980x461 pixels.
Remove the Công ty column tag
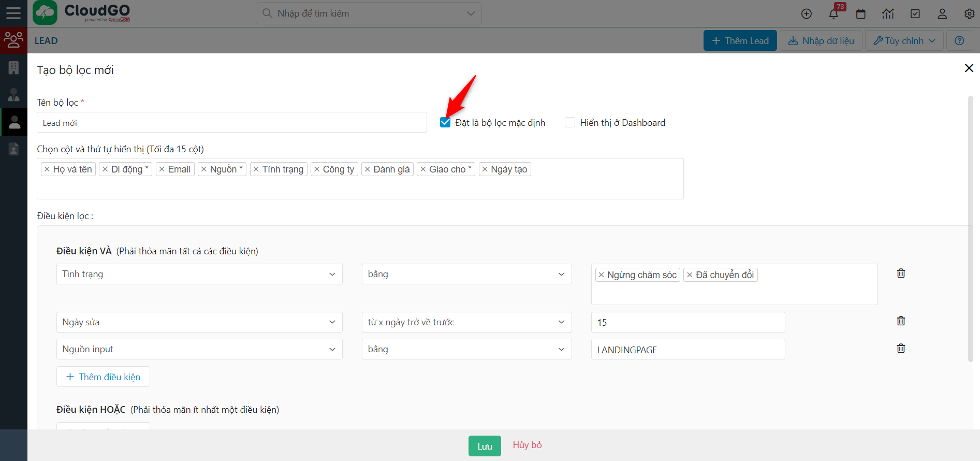317,169
